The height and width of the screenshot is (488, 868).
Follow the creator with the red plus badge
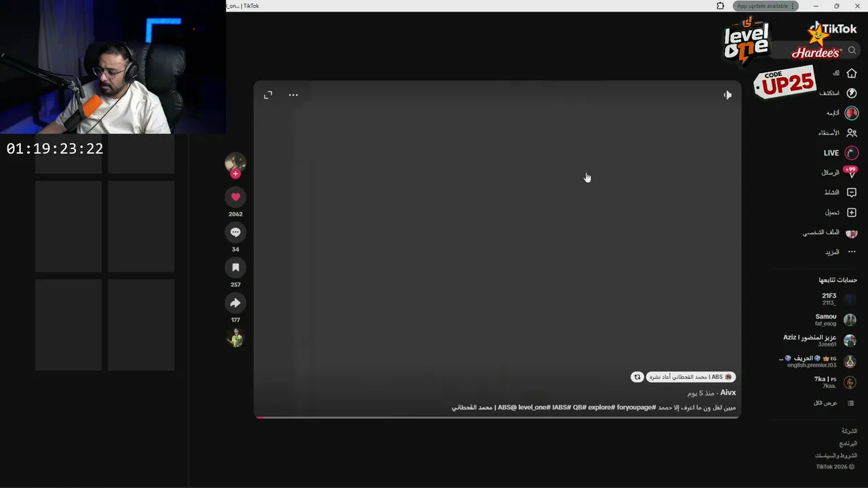235,174
